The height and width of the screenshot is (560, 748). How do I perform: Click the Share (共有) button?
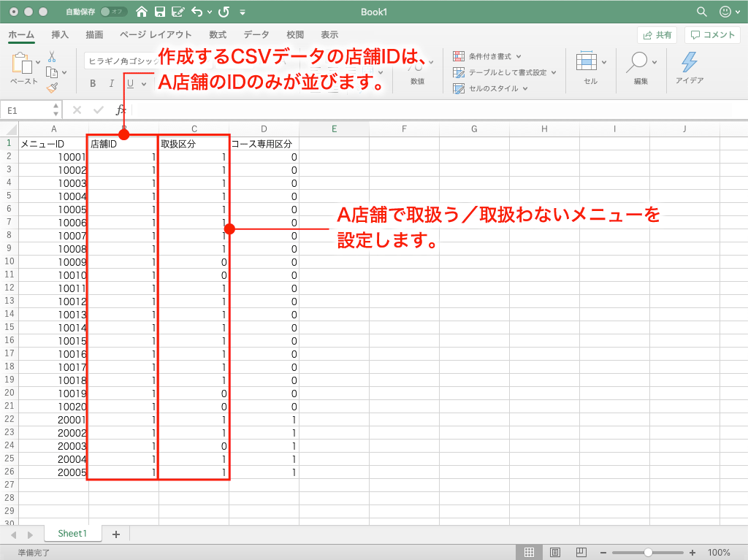657,35
